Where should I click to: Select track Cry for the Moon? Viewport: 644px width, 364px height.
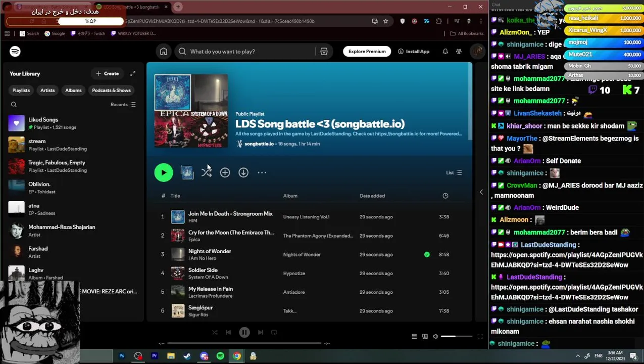point(231,233)
